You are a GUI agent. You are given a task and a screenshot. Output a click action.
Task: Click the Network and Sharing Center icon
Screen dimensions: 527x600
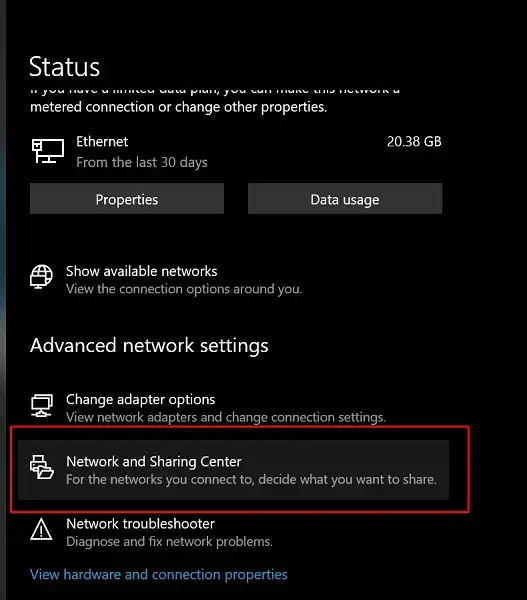(42, 467)
